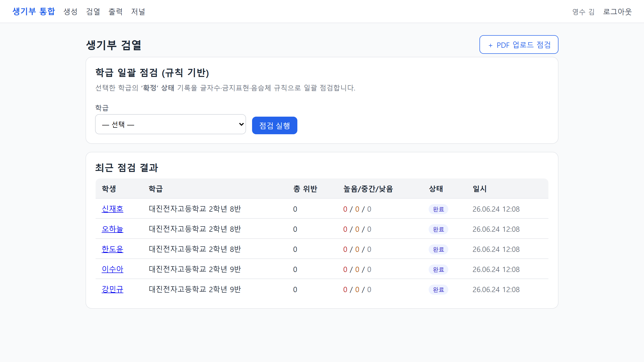Open the 저널 menu
Viewport: 644px width, 362px height.
click(x=138, y=12)
